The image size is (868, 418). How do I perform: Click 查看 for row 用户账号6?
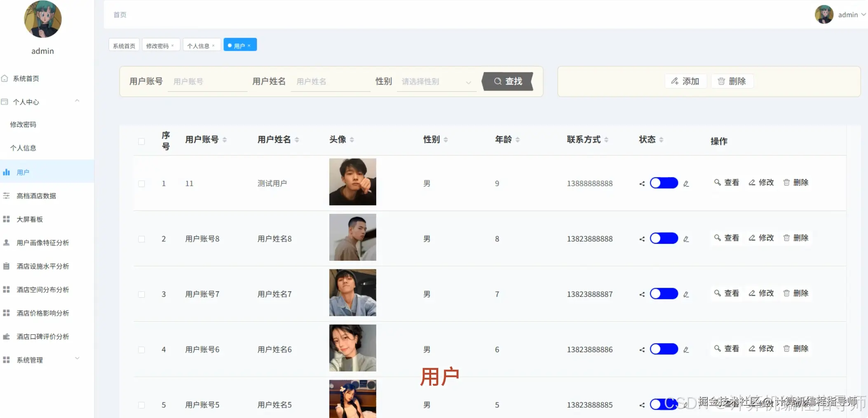pos(727,349)
